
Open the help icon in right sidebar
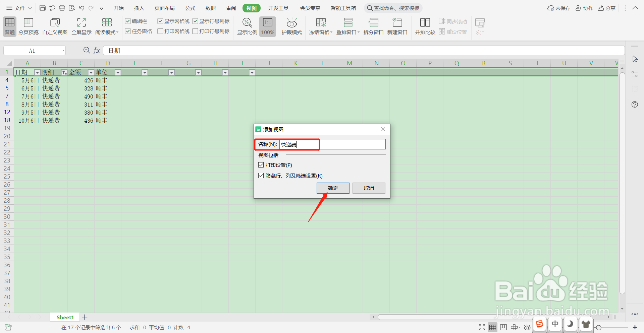(635, 105)
